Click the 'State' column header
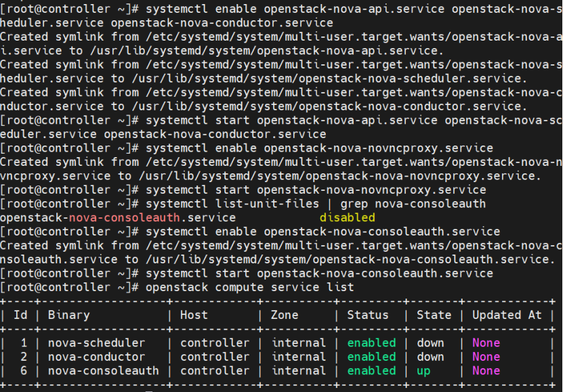The width and height of the screenshot is (563, 392). click(x=434, y=315)
